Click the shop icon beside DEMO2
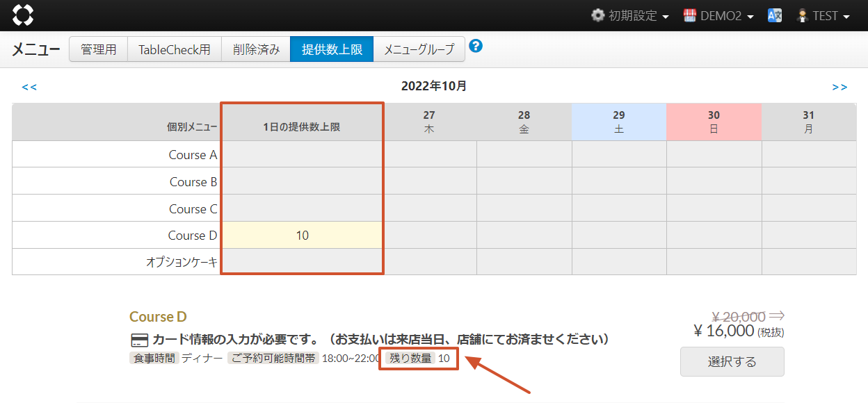This screenshot has width=868, height=403. coord(689,15)
